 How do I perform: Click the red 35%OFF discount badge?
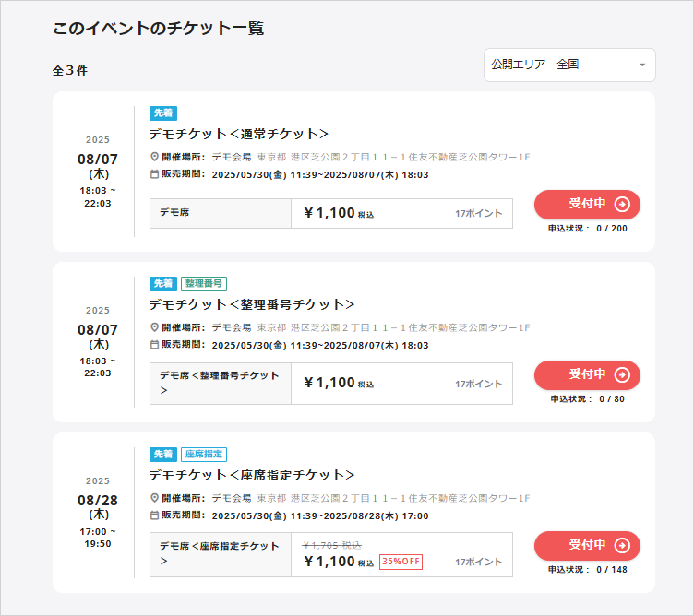pyautogui.click(x=401, y=562)
